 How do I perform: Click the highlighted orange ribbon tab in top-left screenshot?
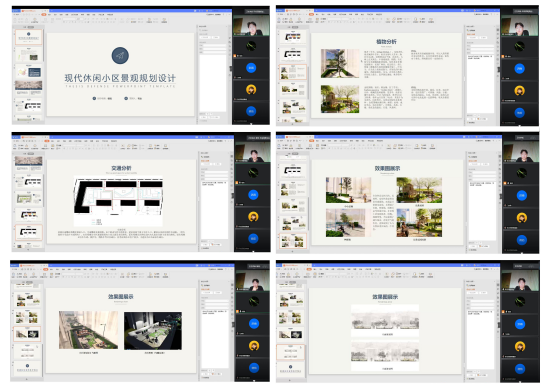pos(44,14)
